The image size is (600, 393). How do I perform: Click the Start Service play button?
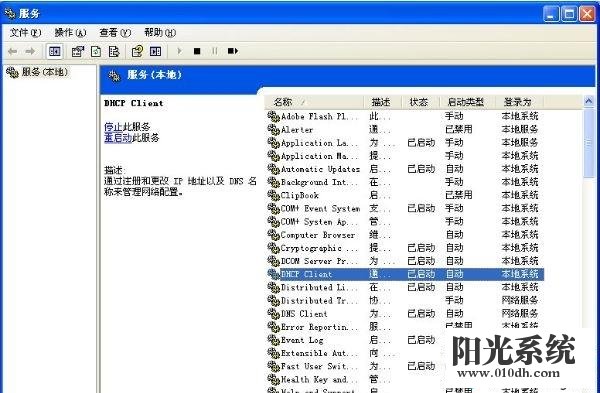pyautogui.click(x=179, y=51)
